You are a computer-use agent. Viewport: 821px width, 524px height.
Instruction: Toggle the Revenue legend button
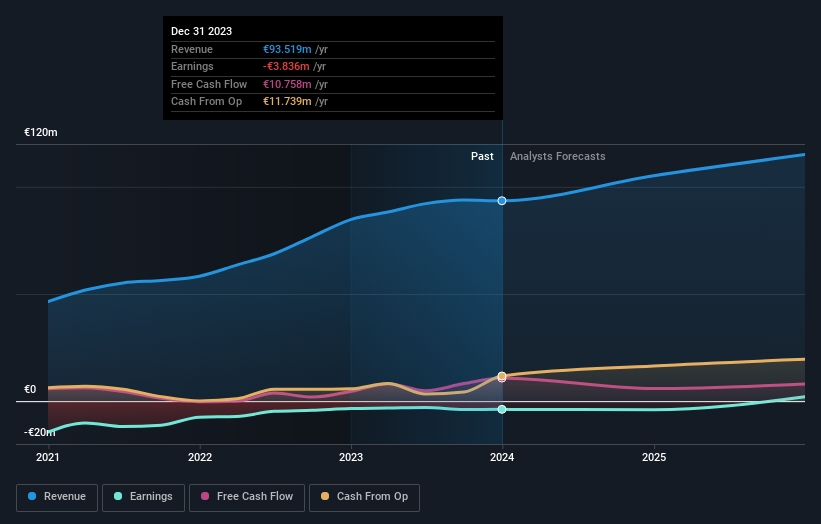point(57,497)
